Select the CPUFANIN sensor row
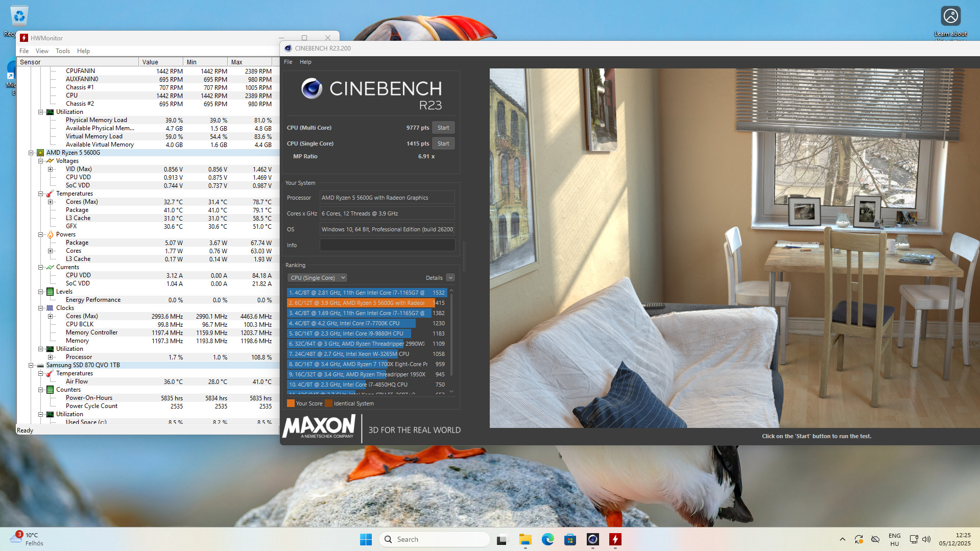 [148, 71]
